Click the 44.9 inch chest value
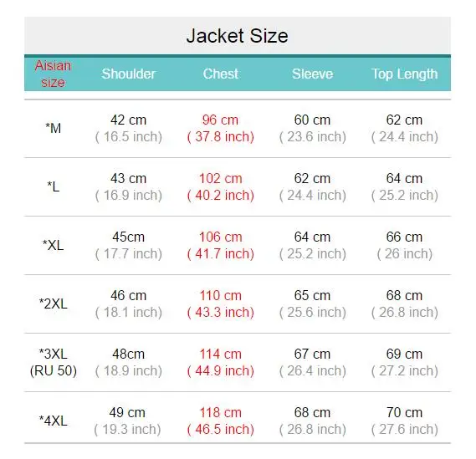476x459 pixels. click(x=221, y=370)
